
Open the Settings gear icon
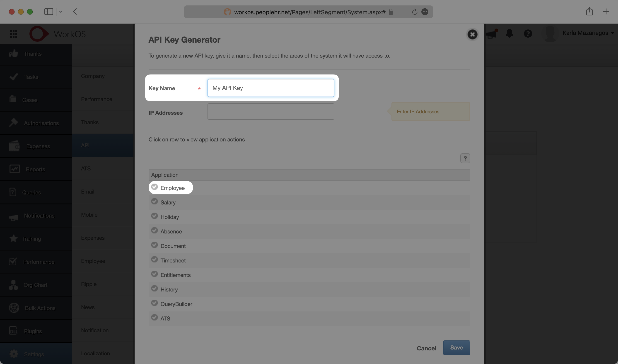[x=14, y=354]
